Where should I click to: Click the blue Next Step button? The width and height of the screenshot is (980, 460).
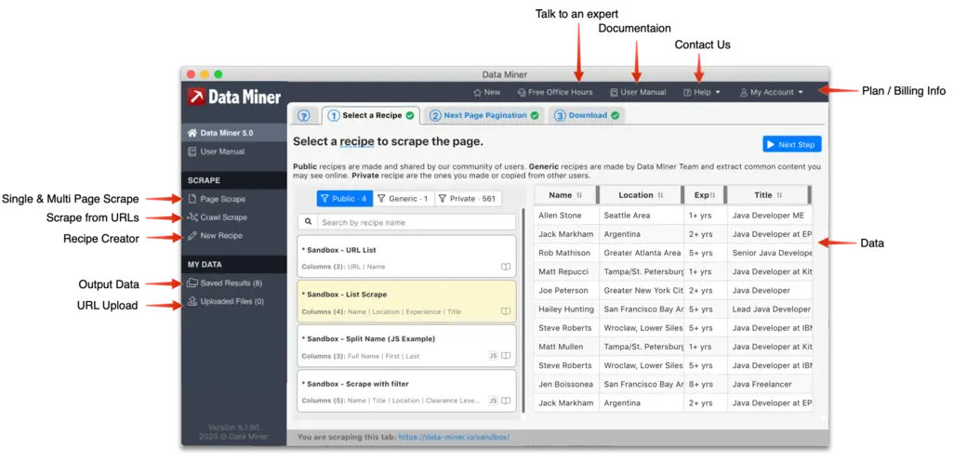click(792, 144)
